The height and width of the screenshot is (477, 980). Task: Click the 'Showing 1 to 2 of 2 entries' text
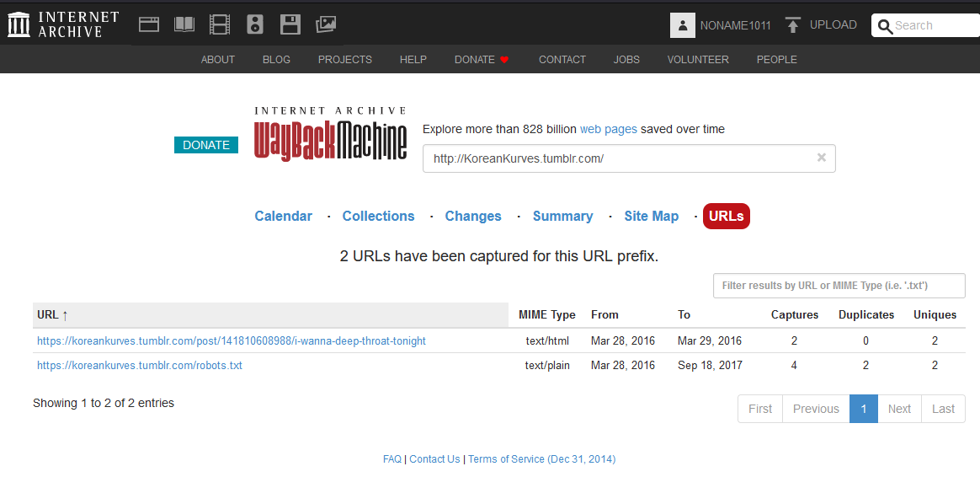tap(103, 403)
